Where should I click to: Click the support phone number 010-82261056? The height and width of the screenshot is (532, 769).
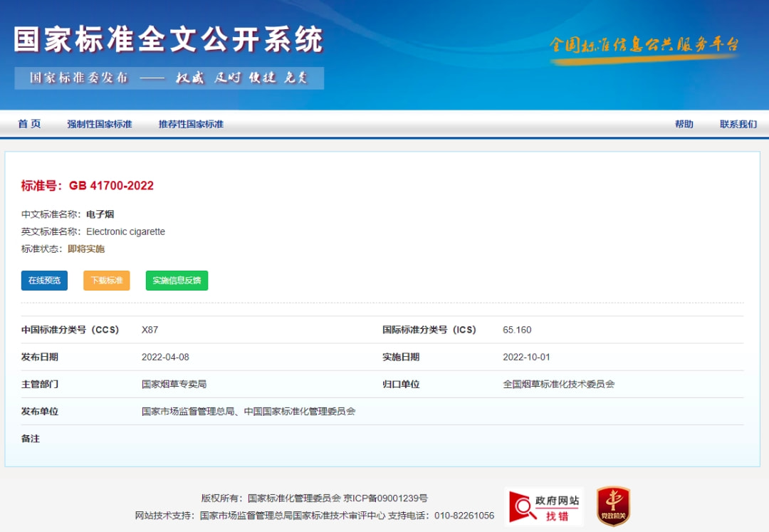click(464, 516)
